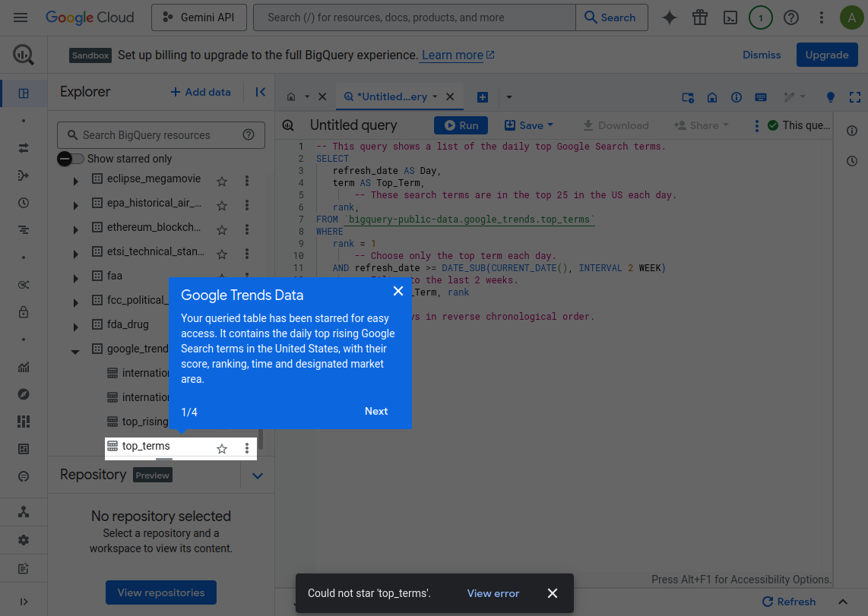Image resolution: width=868 pixels, height=616 pixels.
Task: Collapse the Explorer panel
Action: point(260,92)
